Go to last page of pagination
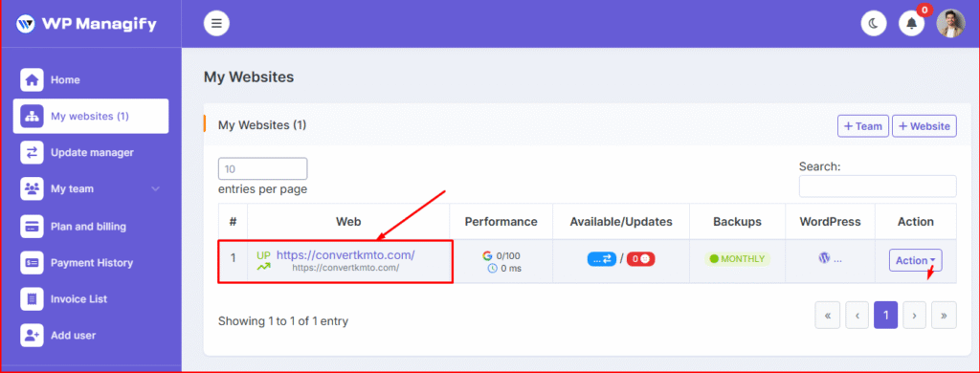Screen dimensions: 980x373 click(x=944, y=316)
